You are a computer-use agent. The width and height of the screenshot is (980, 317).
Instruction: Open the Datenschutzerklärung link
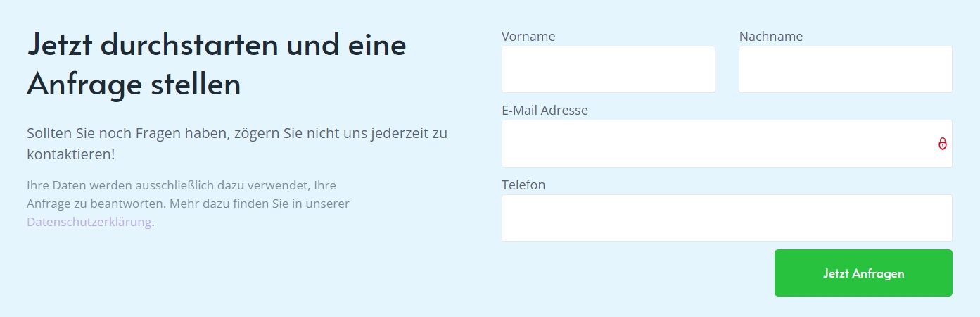click(x=89, y=222)
